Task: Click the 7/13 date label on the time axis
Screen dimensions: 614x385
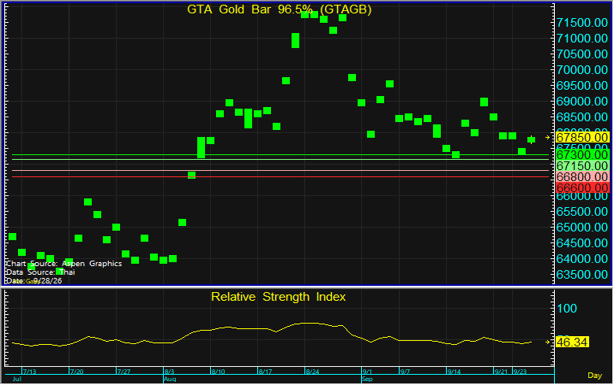Action: [x=30, y=371]
